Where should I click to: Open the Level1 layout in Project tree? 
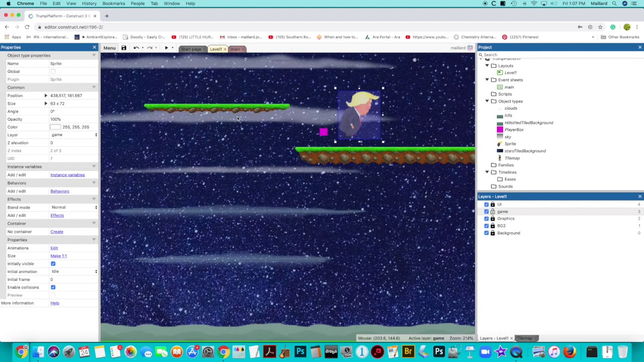pyautogui.click(x=510, y=73)
